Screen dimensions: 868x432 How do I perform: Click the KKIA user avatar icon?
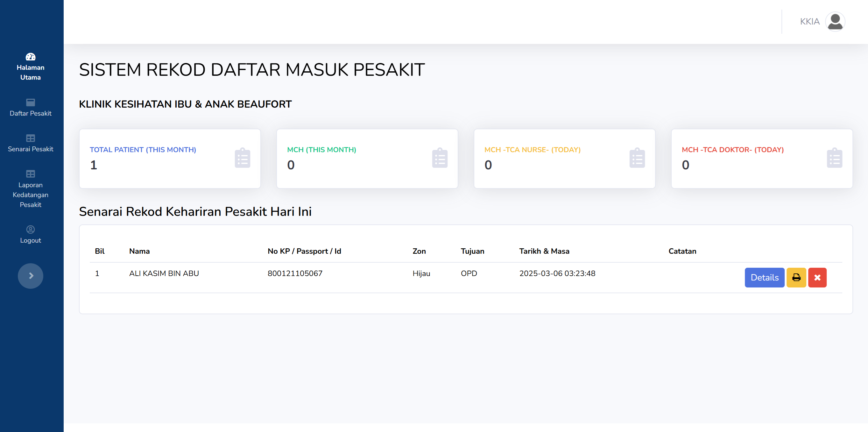point(835,22)
